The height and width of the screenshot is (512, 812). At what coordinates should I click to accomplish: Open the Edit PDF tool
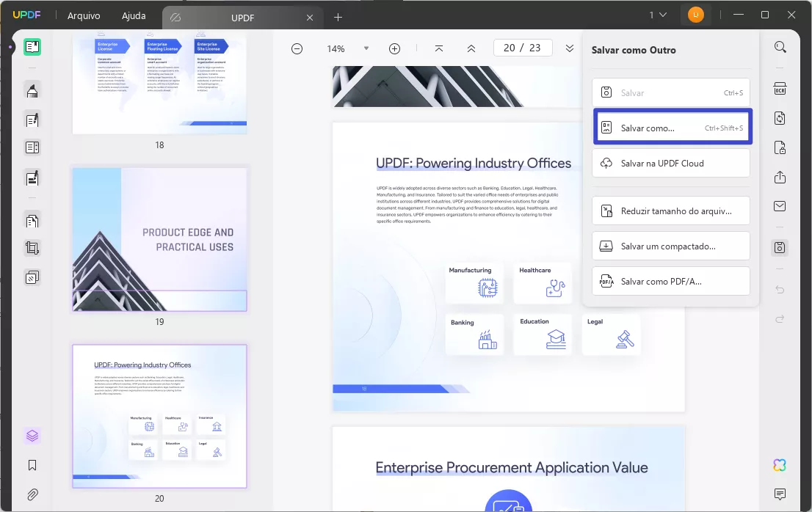[32, 120]
